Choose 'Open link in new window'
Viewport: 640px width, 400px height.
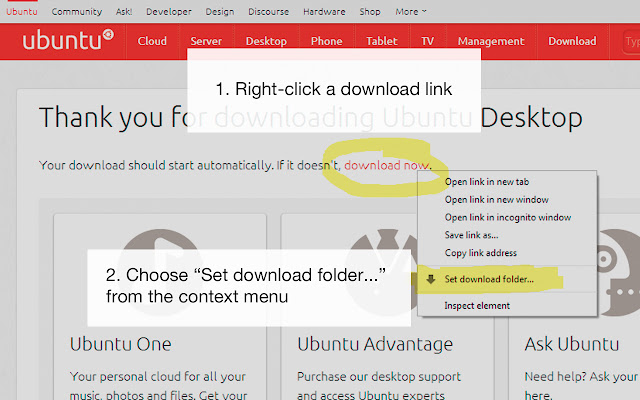[497, 200]
